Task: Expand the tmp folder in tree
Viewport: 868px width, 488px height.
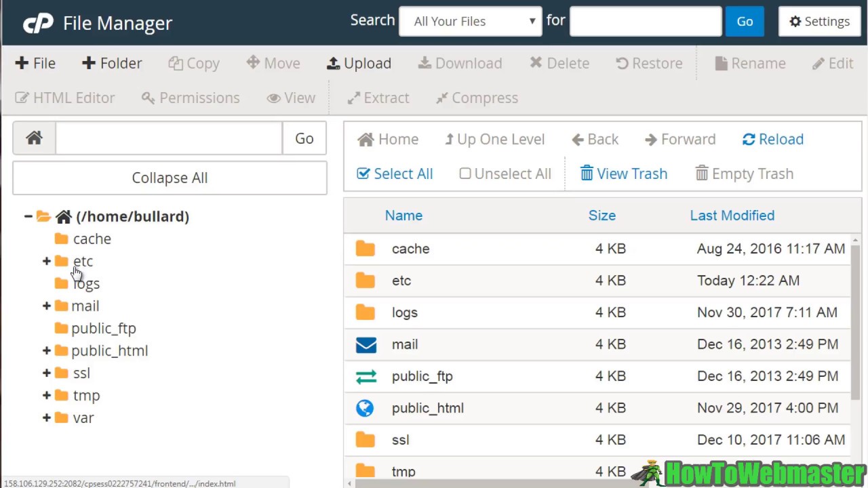Action: 47,395
